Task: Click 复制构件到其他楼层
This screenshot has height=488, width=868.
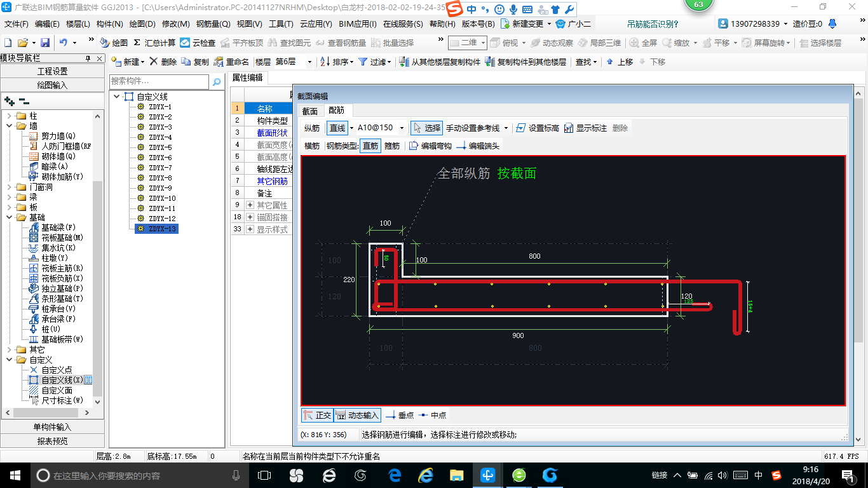Action: pos(526,62)
